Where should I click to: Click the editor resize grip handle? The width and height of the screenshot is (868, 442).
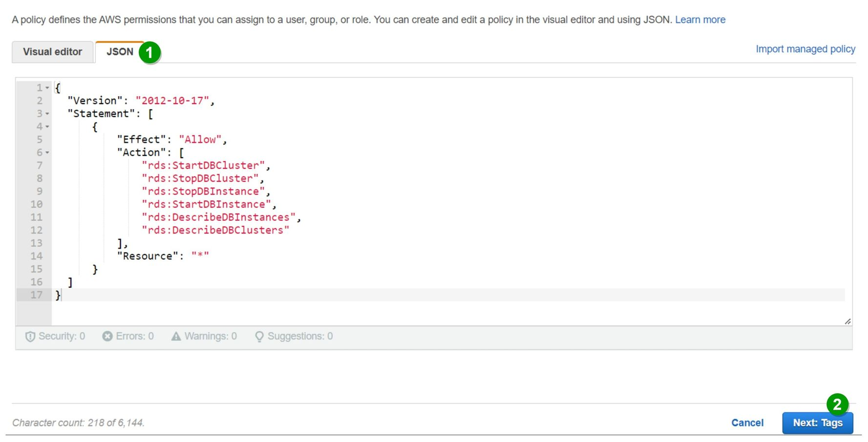847,321
